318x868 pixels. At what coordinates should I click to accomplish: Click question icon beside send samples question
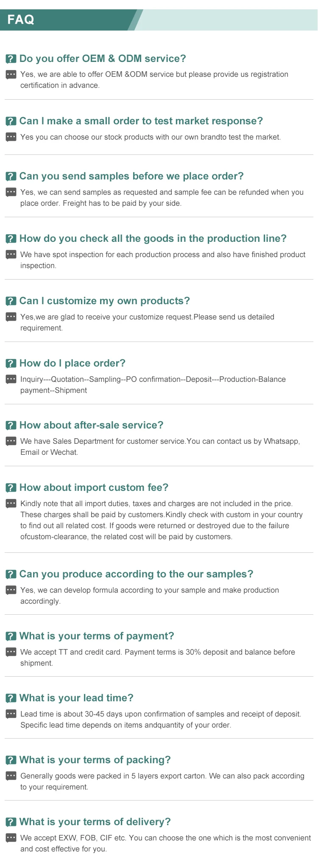(11, 176)
